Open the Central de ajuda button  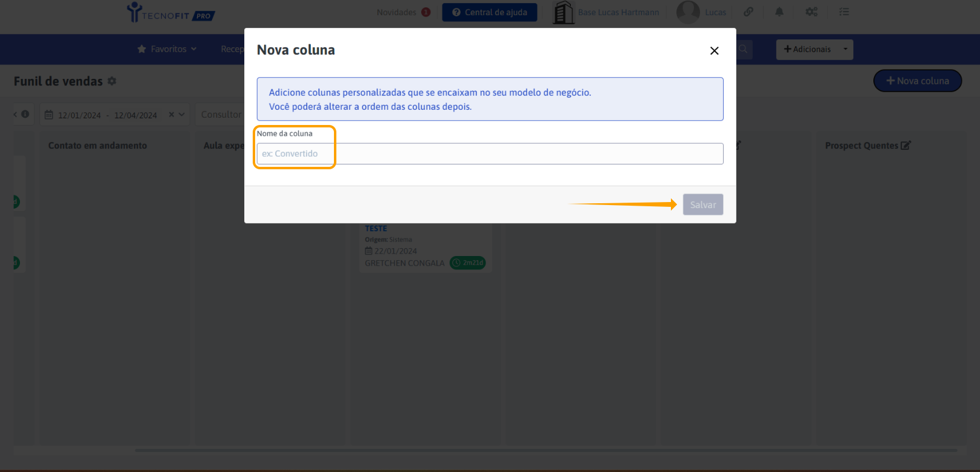[x=490, y=12]
